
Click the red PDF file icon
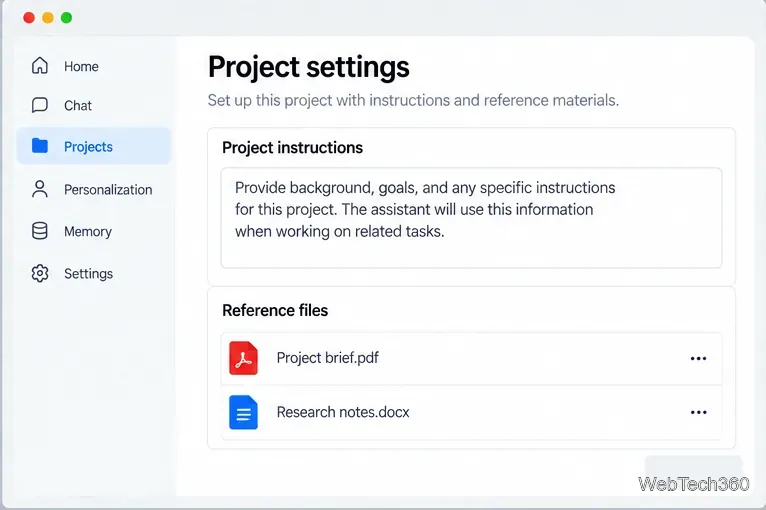click(243, 358)
